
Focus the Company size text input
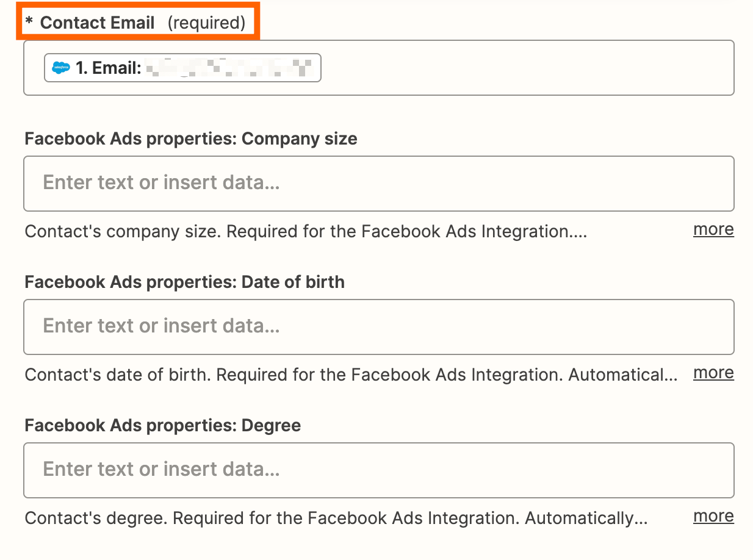pos(378,183)
